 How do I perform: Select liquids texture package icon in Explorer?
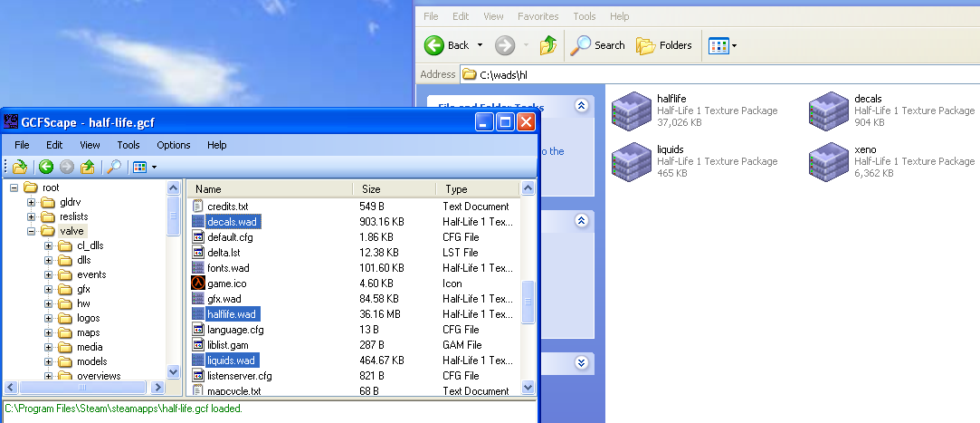point(632,161)
